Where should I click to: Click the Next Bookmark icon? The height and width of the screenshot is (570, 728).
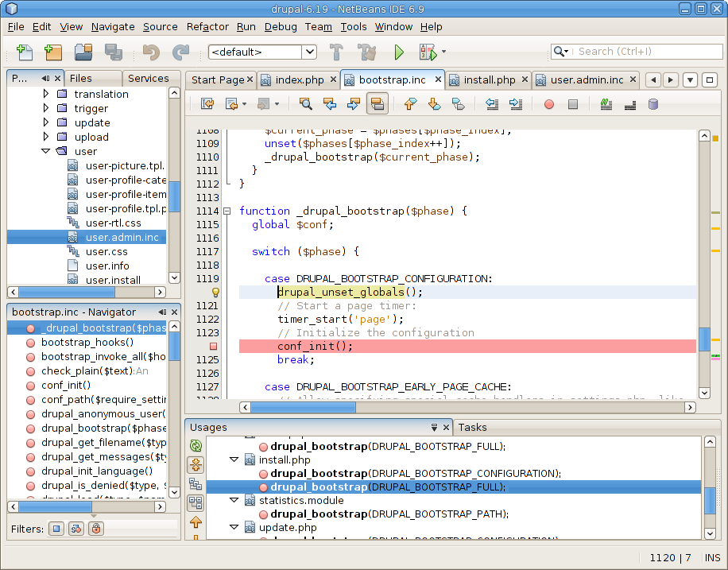click(434, 103)
